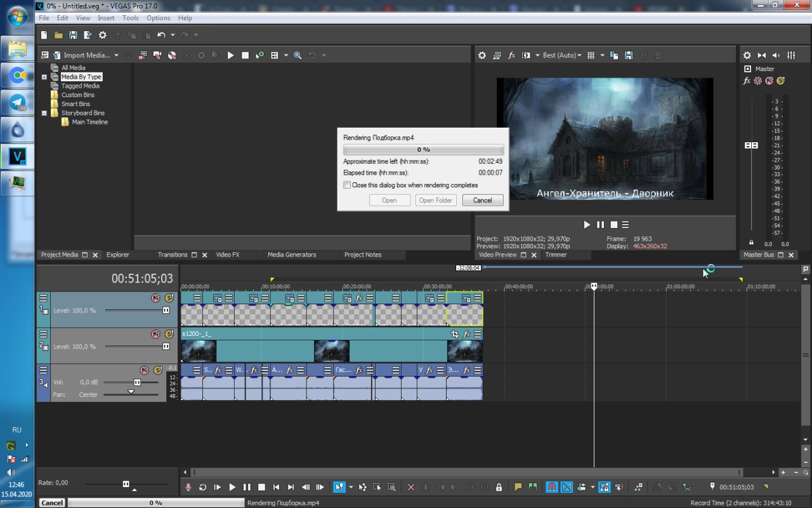Open the Tools menu
Screen dimensions: 812x508
coord(131,18)
